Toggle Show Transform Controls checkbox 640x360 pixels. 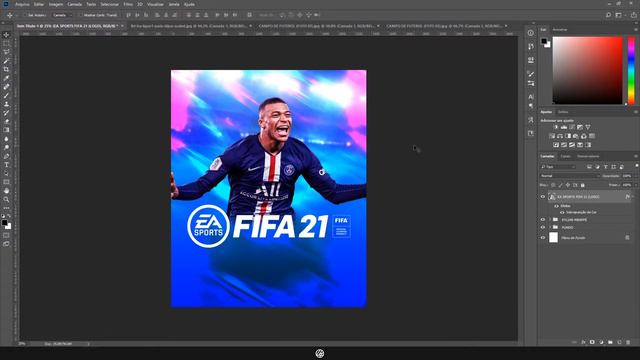(80, 15)
